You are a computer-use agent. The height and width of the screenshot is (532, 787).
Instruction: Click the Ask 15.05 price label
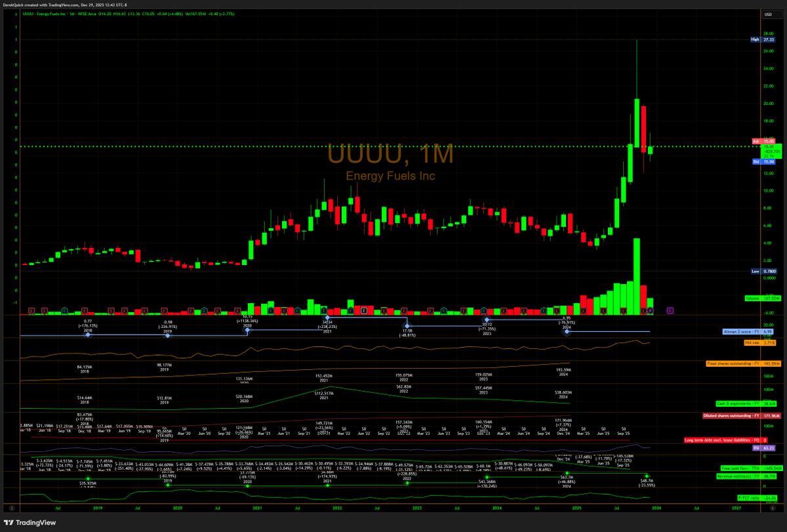(764, 141)
